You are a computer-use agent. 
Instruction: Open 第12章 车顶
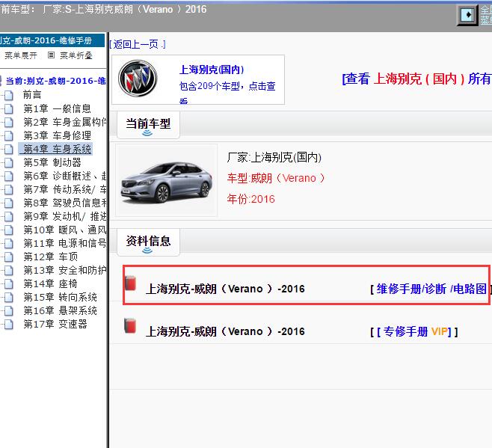pyautogui.click(x=50, y=257)
